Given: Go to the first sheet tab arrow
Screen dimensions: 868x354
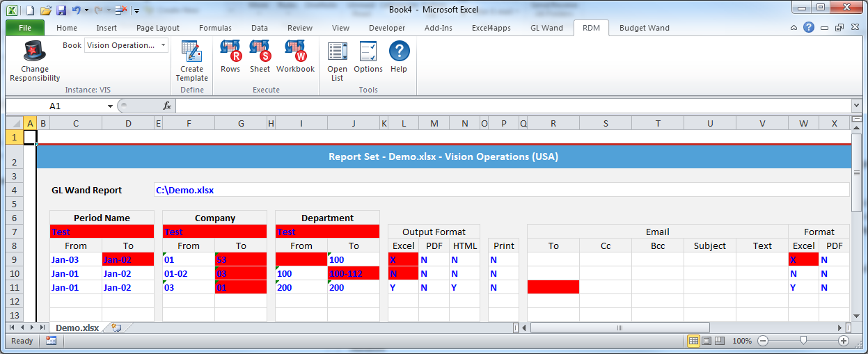Looking at the screenshot, I should point(12,328).
